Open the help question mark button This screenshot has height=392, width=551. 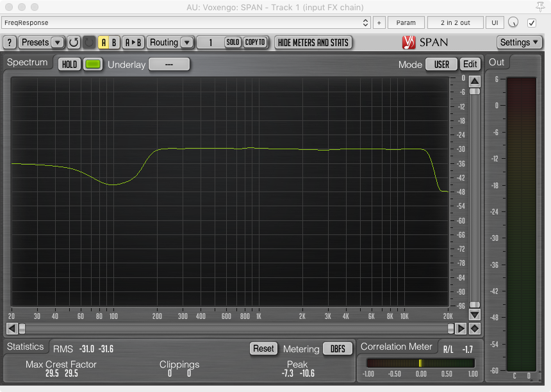point(10,42)
